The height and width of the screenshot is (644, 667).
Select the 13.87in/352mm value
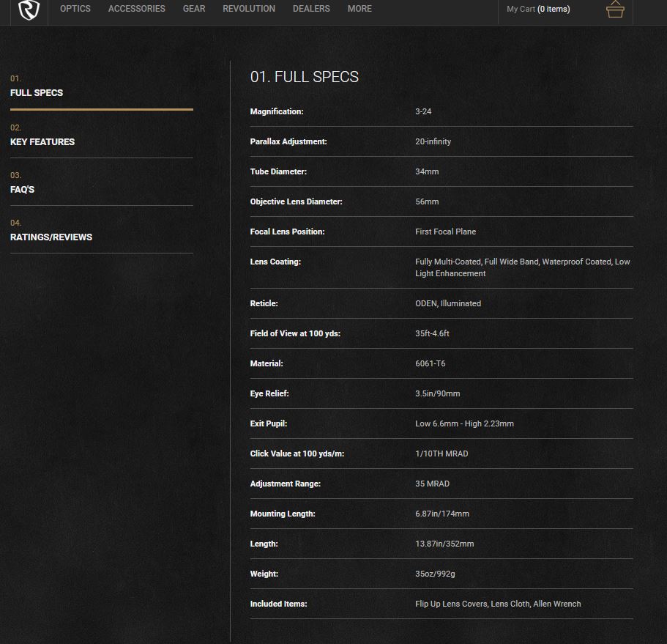pyautogui.click(x=444, y=544)
